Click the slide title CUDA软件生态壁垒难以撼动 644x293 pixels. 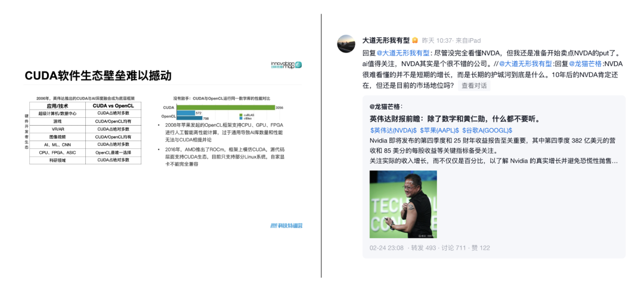click(x=98, y=76)
